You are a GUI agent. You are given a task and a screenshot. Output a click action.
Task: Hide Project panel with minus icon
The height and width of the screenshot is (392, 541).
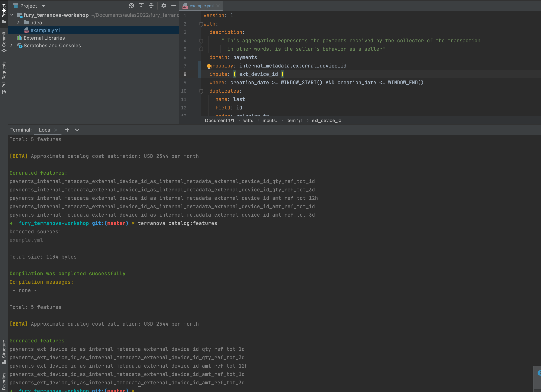[174, 6]
